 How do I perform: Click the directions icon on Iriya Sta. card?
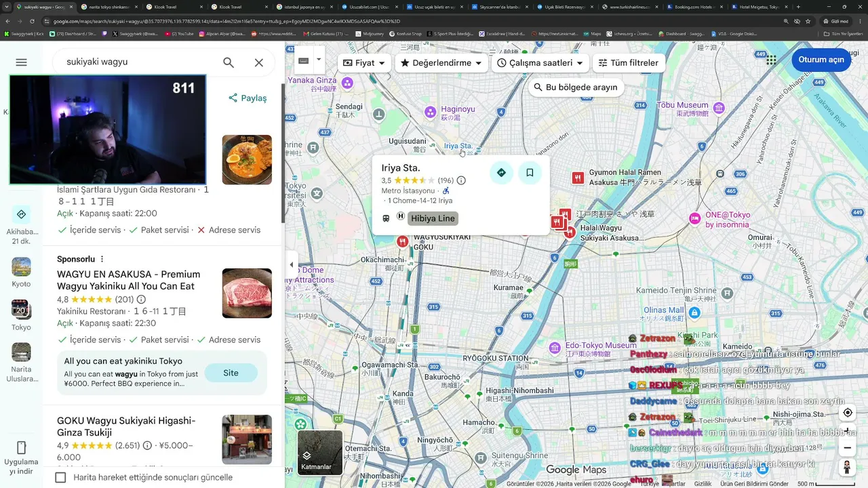click(501, 173)
